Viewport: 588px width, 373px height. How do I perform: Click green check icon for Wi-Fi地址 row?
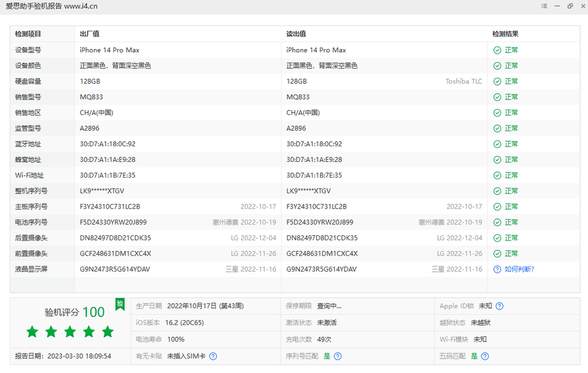tap(497, 176)
